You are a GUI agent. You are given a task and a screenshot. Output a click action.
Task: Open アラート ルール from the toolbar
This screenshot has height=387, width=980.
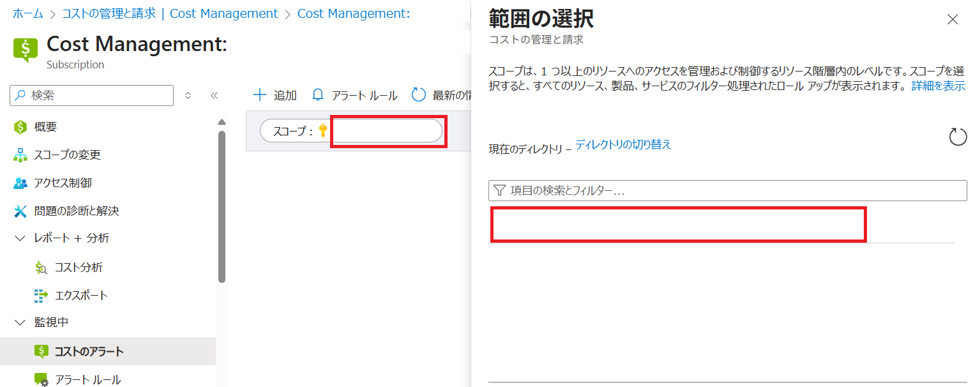(355, 95)
